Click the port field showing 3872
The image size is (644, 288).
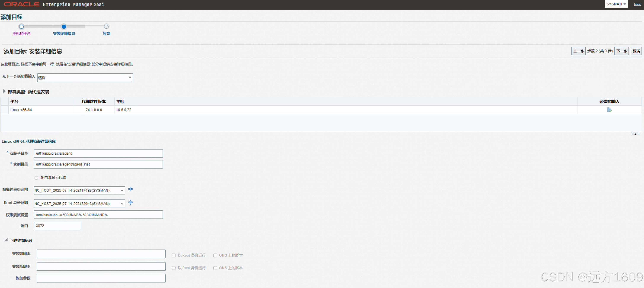[x=58, y=226]
